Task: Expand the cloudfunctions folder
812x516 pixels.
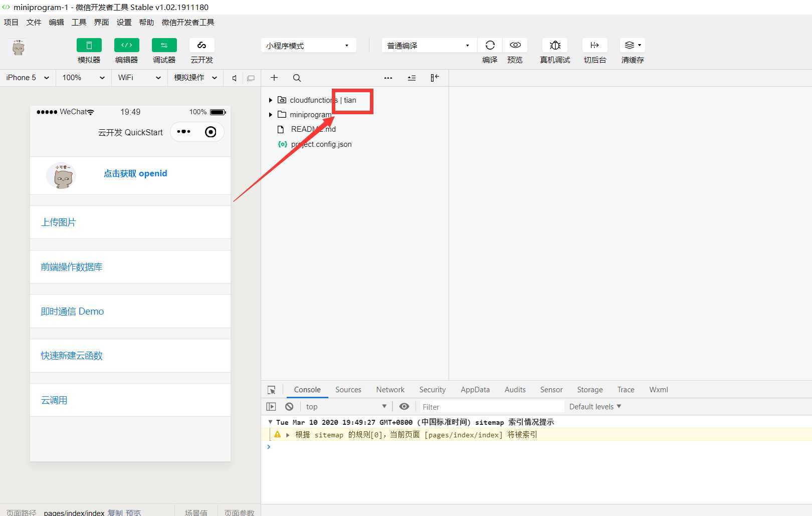Action: point(271,100)
